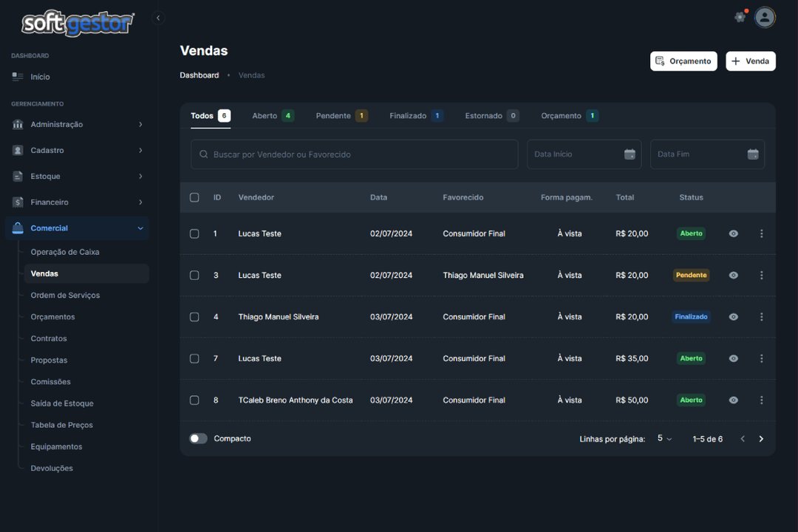The height and width of the screenshot is (532, 798).
Task: Select checkbox for sale ID 4
Action: 194,317
